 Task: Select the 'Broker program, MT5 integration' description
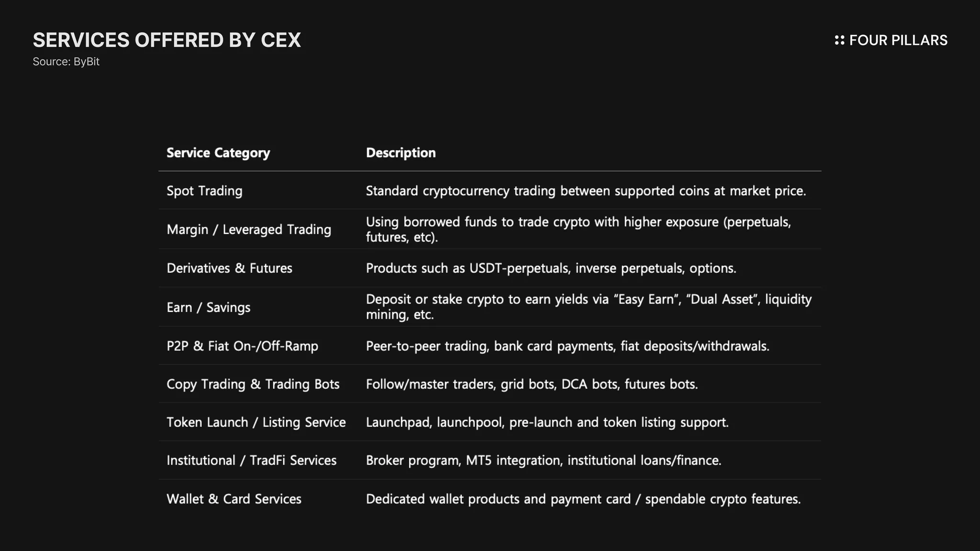544,460
